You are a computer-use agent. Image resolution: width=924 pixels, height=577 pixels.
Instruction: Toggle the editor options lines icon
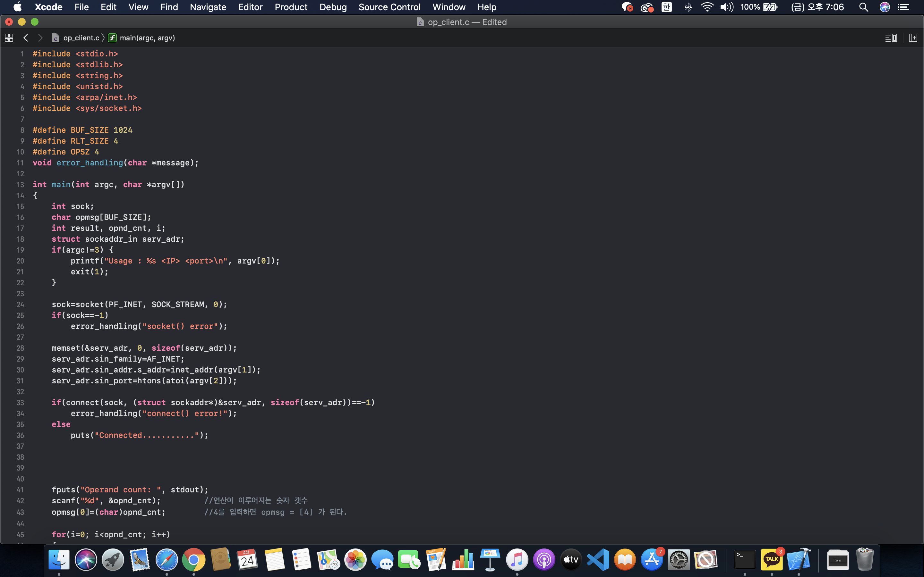click(x=891, y=38)
